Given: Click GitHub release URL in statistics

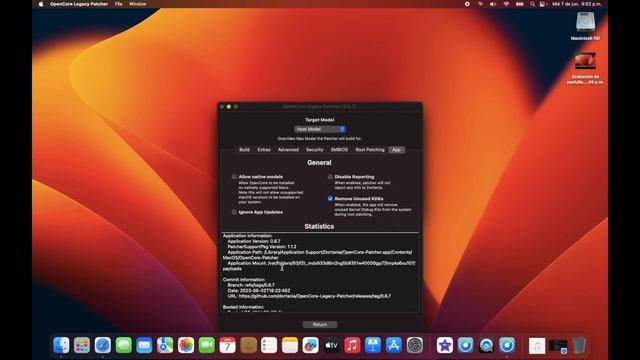Looking at the screenshot, I should pos(315,296).
